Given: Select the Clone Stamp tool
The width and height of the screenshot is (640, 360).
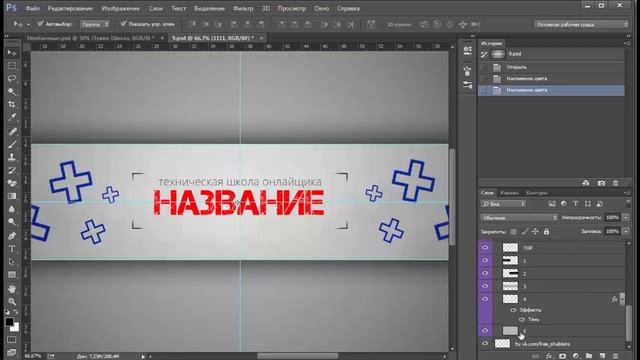Looking at the screenshot, I should click(12, 157).
